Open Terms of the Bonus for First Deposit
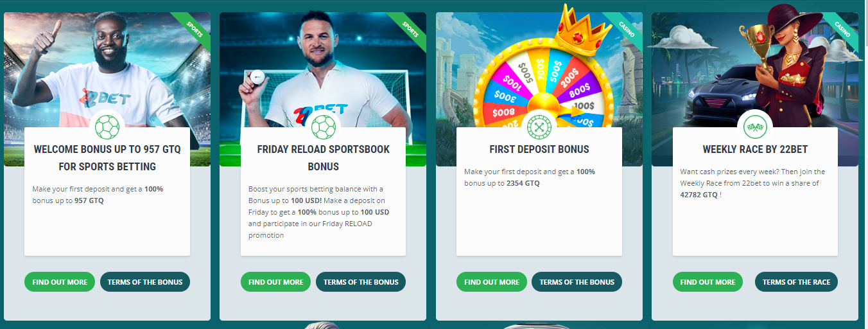 click(577, 281)
